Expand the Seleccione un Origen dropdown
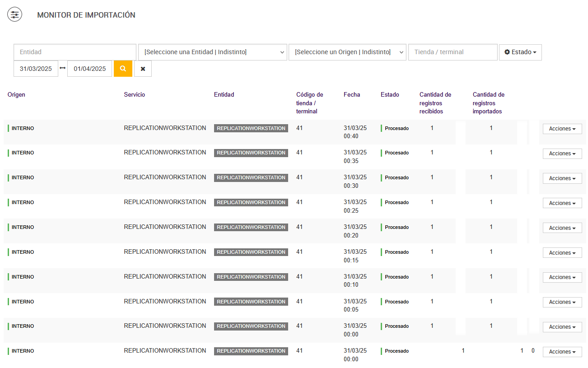The height and width of the screenshot is (368, 588). 347,52
